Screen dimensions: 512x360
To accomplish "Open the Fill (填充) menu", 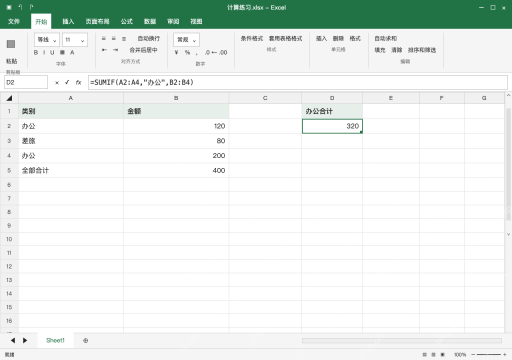I will (x=380, y=50).
